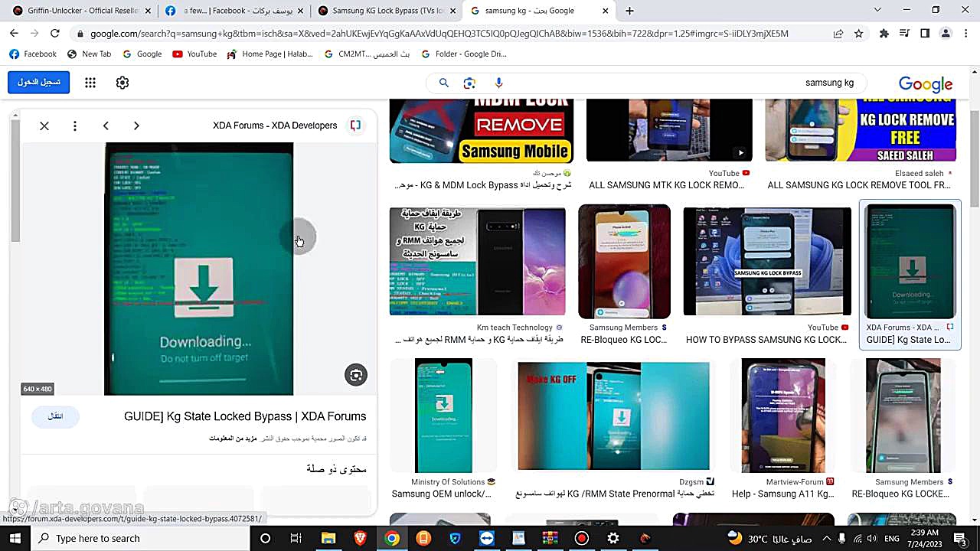
Task: Switch to the Facebook tab
Action: 234,11
